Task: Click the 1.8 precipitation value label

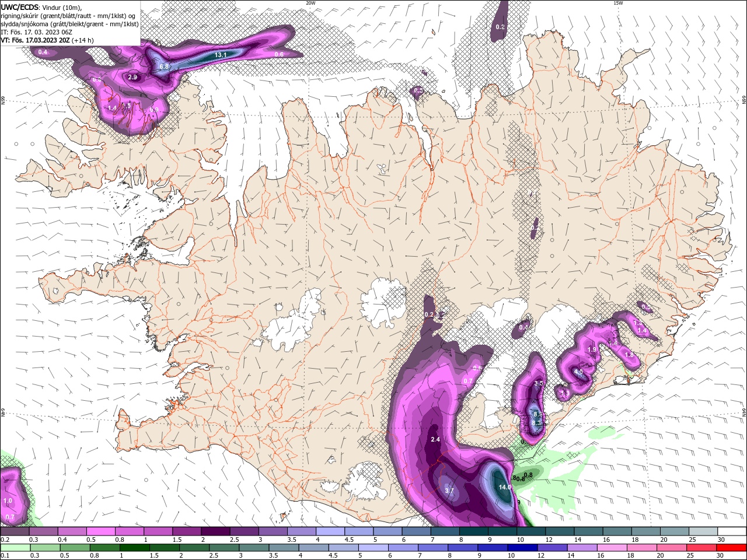Action: (629, 355)
